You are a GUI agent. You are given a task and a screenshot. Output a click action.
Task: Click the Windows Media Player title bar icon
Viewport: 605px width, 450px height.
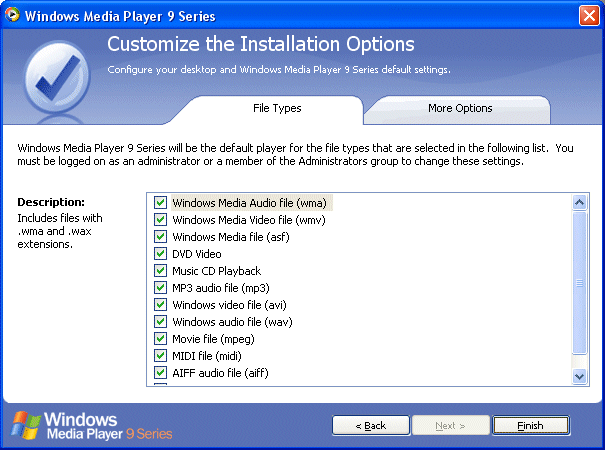12,15
